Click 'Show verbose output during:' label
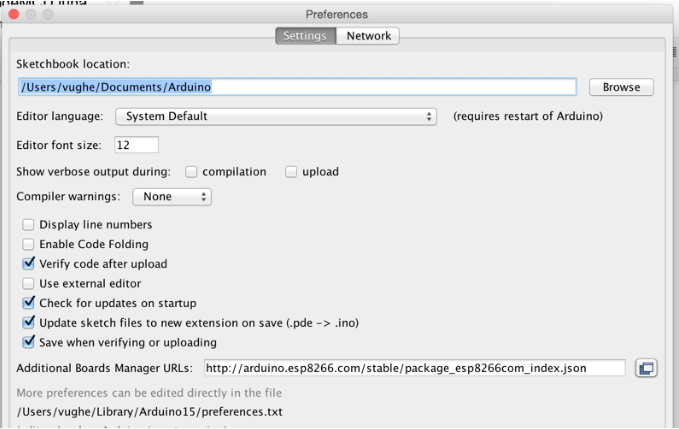Screen dimensions: 679x429 pos(94,172)
